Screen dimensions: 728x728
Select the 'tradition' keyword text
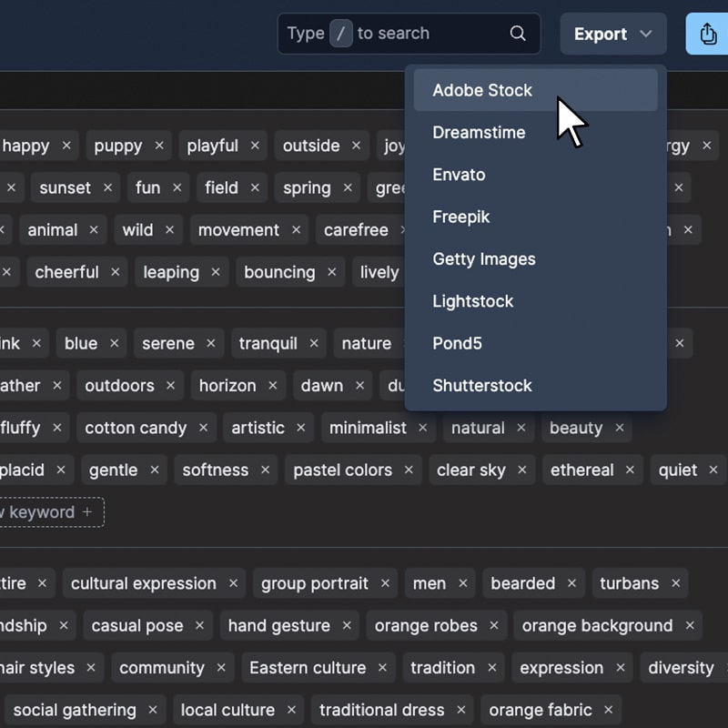443,668
